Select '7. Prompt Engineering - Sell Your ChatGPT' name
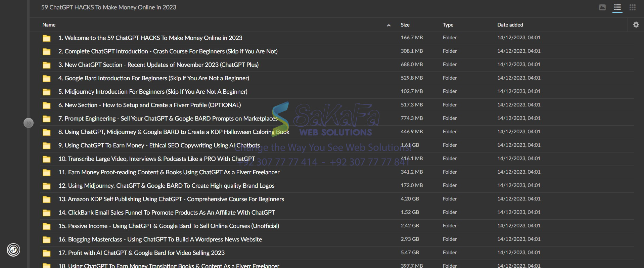The height and width of the screenshot is (268, 644). click(168, 119)
